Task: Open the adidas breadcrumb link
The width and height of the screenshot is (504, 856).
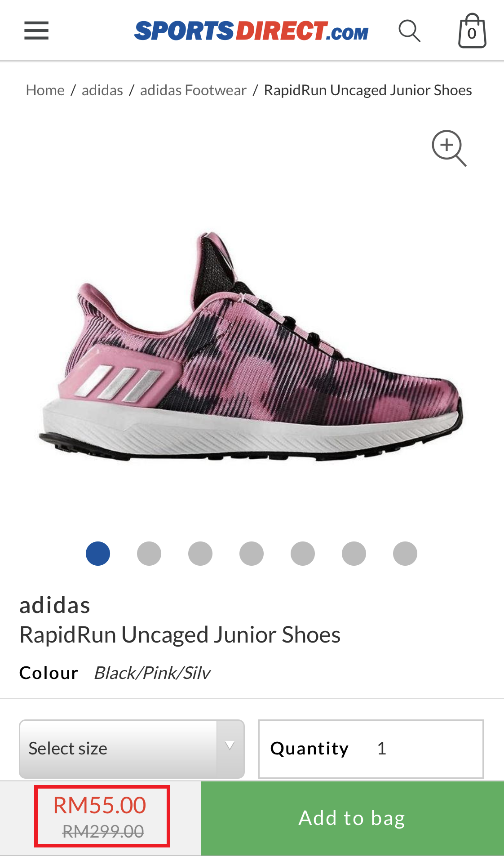Action: 102,90
